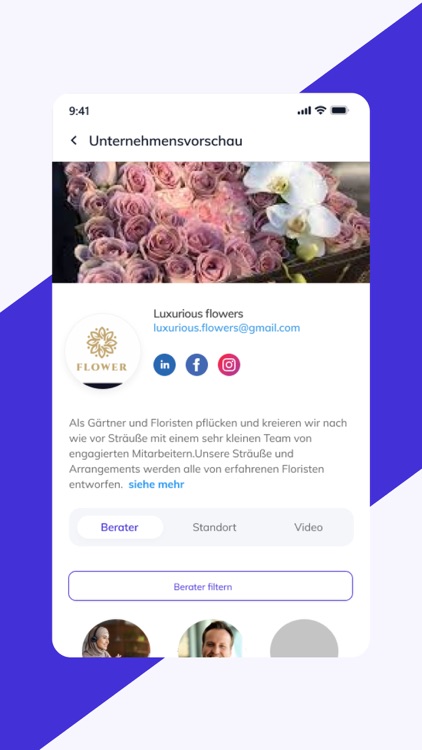Tap the back arrow next to Unternehmensvorschau
This screenshot has width=422, height=750.
[74, 140]
